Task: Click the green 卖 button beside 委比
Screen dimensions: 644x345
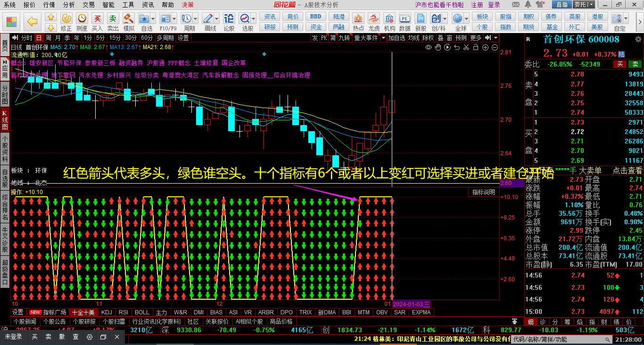Action: [x=636, y=64]
